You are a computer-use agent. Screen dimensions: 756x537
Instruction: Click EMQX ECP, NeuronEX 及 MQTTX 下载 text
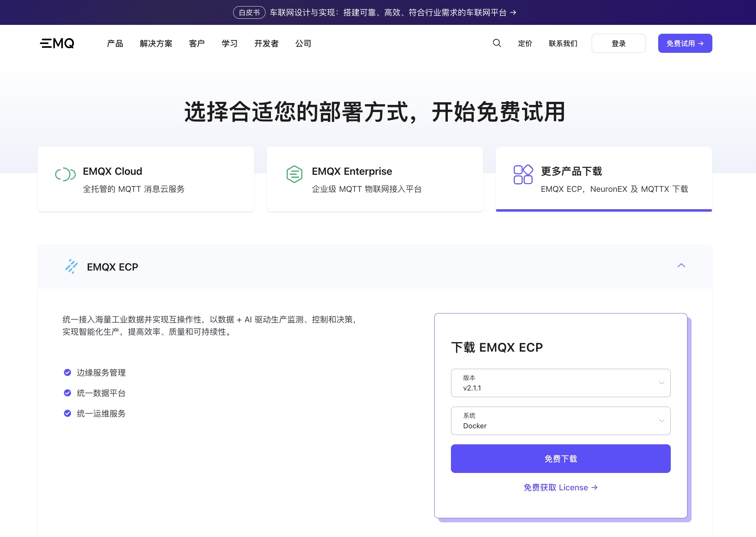(615, 189)
